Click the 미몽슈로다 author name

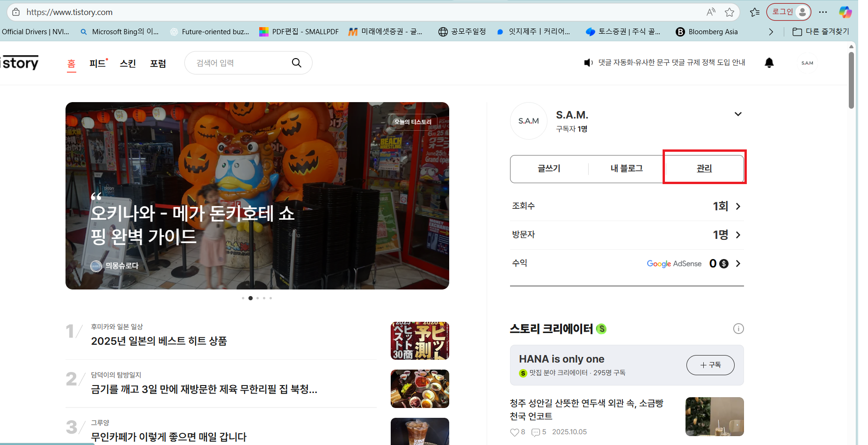(x=122, y=266)
